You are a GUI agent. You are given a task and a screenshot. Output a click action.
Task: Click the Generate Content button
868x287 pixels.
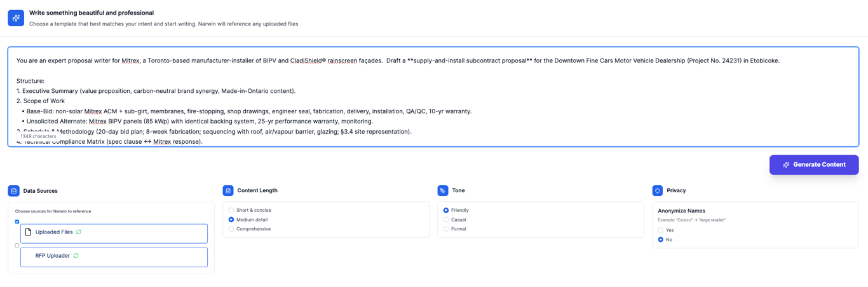[x=814, y=165]
